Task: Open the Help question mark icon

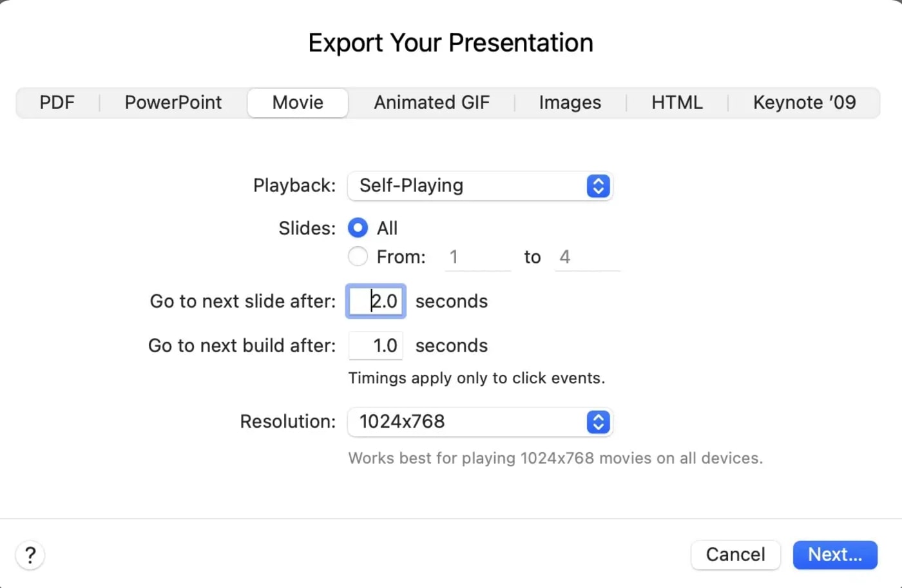Action: (x=30, y=555)
